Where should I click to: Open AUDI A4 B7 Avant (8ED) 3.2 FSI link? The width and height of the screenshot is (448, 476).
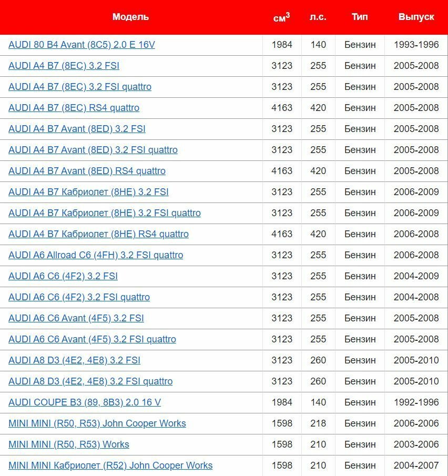77,129
